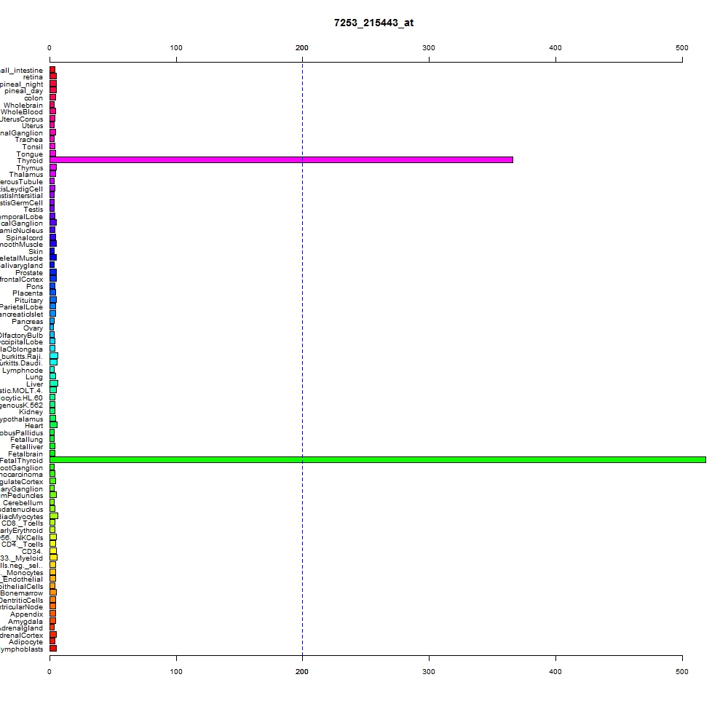Select the Heart row label
Image resolution: width=728 pixels, height=728 pixels.
tap(34, 426)
